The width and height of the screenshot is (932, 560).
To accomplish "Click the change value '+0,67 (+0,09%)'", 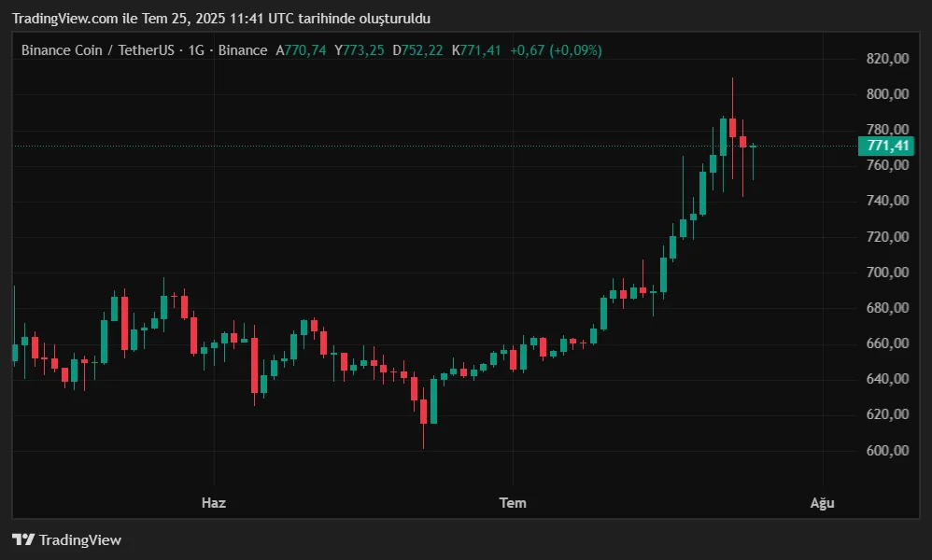I will 556,50.
